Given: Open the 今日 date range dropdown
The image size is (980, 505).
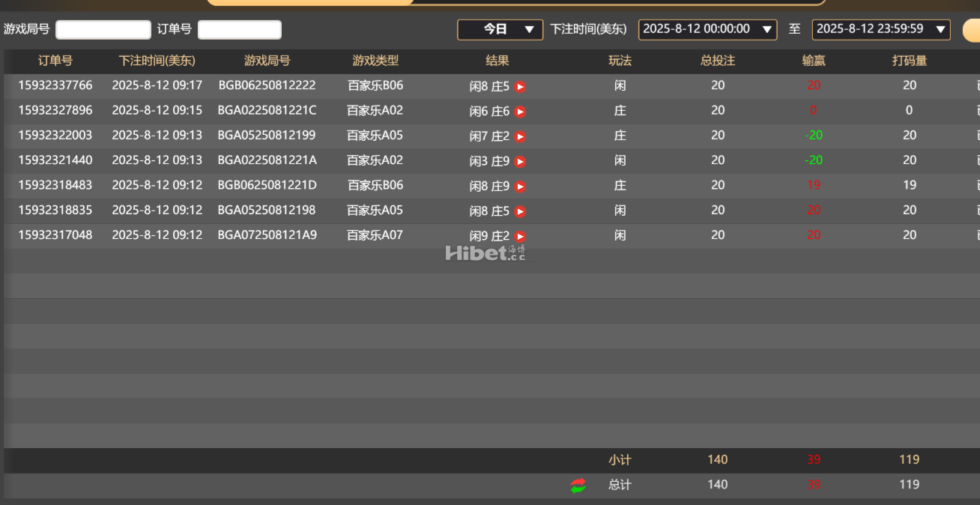Looking at the screenshot, I should point(500,30).
